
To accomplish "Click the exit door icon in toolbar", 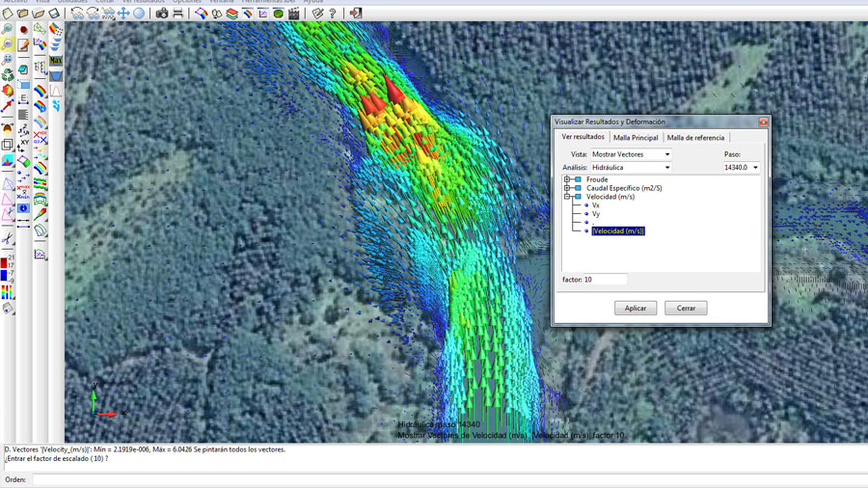I will pos(356,14).
